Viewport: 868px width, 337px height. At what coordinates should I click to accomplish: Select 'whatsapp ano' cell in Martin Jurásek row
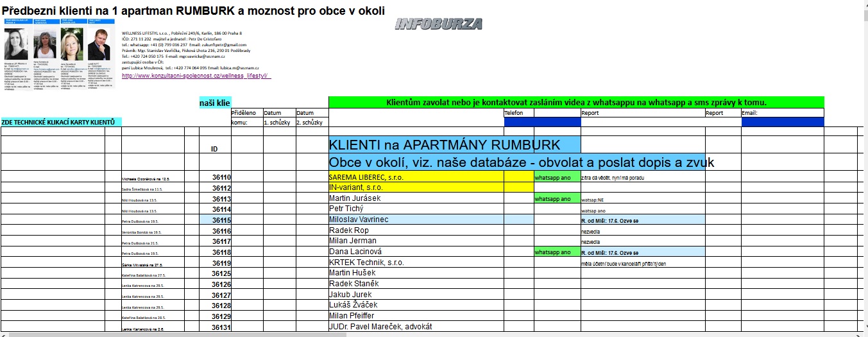[557, 198]
